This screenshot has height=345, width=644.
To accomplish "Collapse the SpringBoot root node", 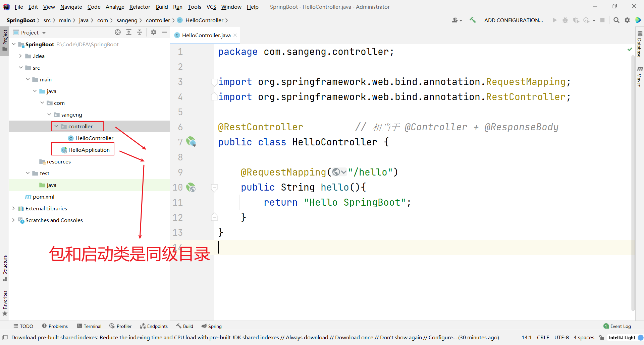I will (x=14, y=44).
